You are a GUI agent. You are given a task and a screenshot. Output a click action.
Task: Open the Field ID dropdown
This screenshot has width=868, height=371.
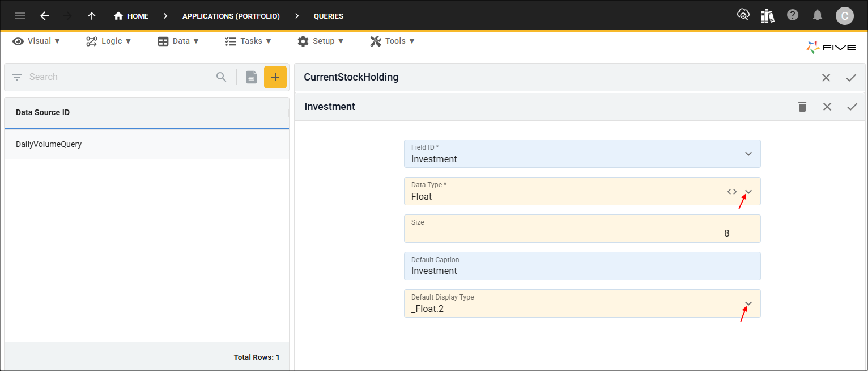pyautogui.click(x=748, y=154)
